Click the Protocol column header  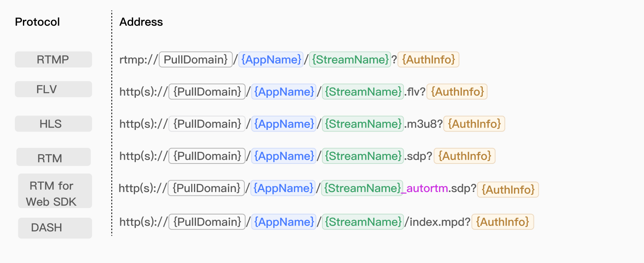(37, 22)
